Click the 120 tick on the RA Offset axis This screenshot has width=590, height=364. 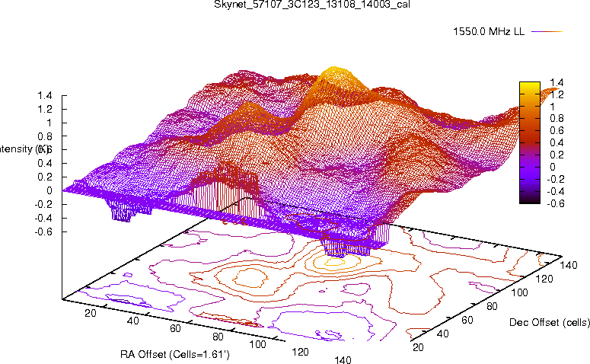tap(300, 352)
